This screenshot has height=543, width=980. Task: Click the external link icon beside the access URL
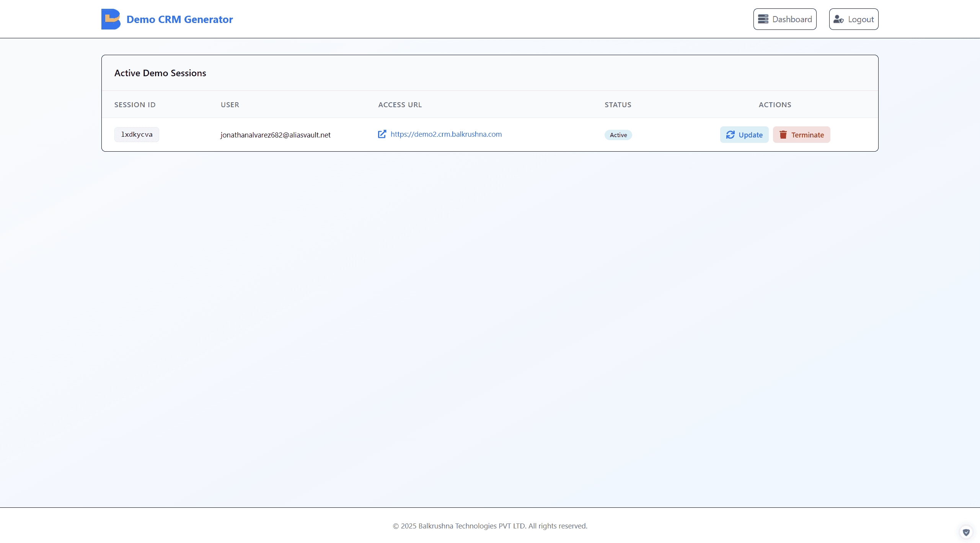pyautogui.click(x=382, y=134)
